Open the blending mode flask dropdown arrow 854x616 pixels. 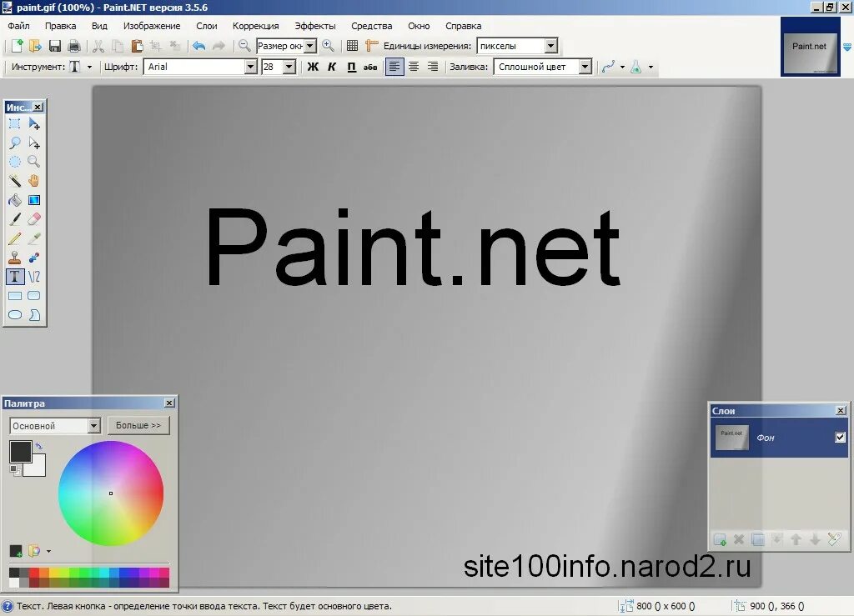tap(651, 67)
